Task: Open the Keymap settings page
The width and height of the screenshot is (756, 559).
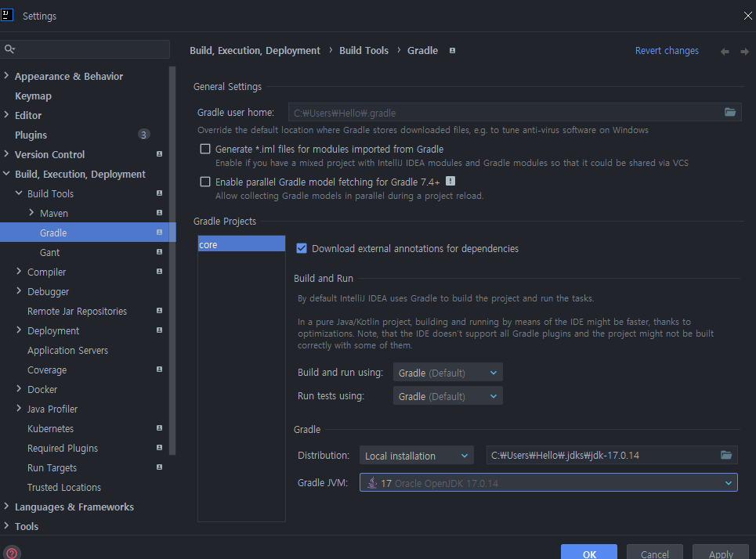Action: pos(33,96)
